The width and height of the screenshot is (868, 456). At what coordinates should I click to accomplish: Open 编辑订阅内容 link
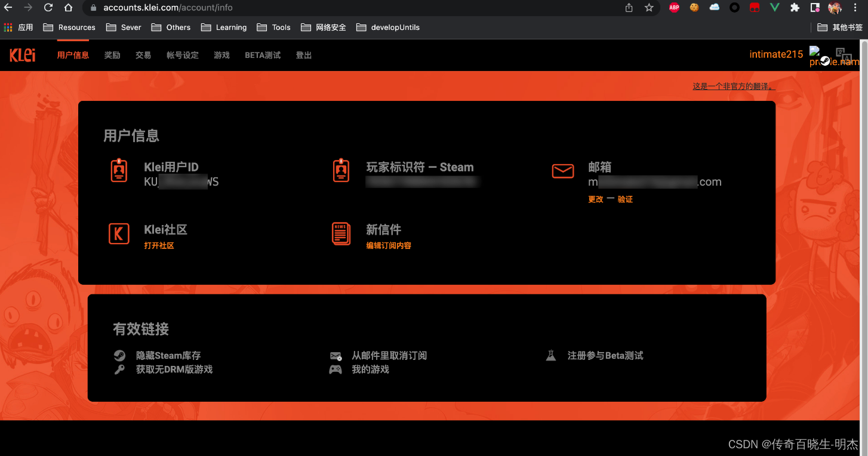pos(389,245)
